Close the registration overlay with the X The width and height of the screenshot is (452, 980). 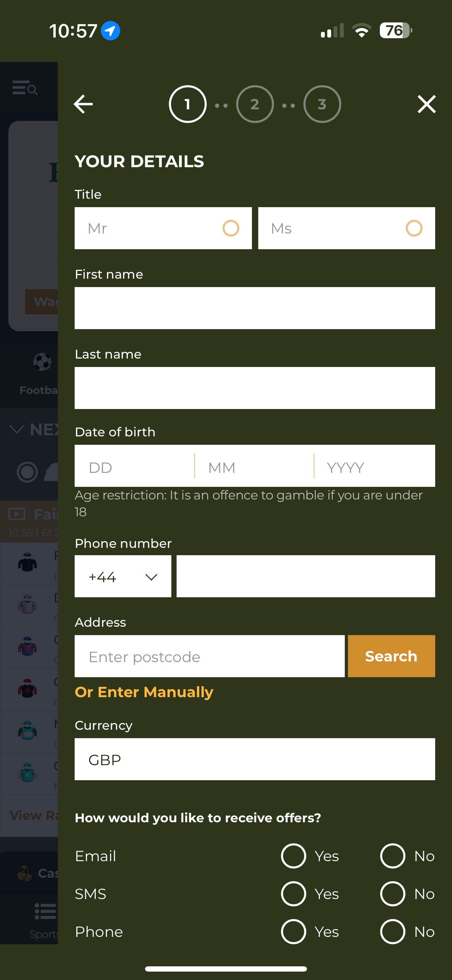(426, 104)
